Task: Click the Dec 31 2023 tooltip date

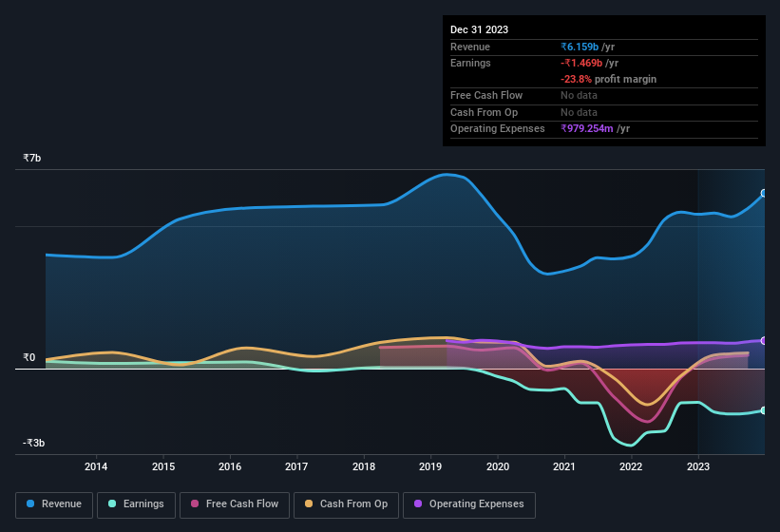Action: 479,29
